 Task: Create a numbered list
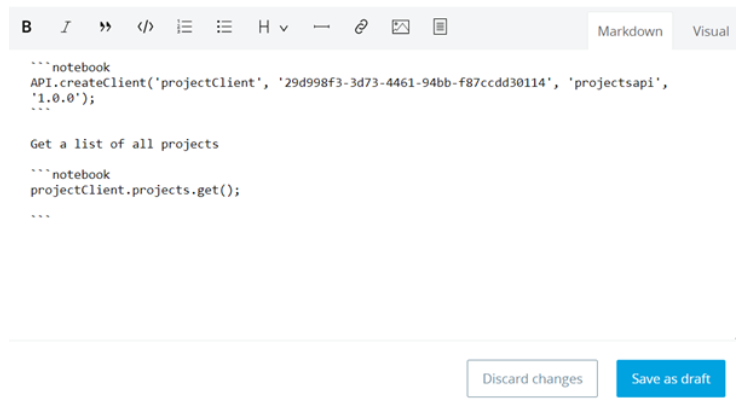[184, 28]
